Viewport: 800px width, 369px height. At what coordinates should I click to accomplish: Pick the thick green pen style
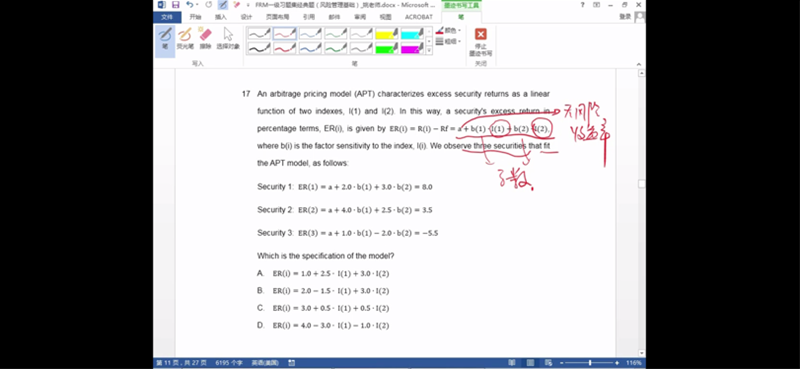[x=335, y=48]
